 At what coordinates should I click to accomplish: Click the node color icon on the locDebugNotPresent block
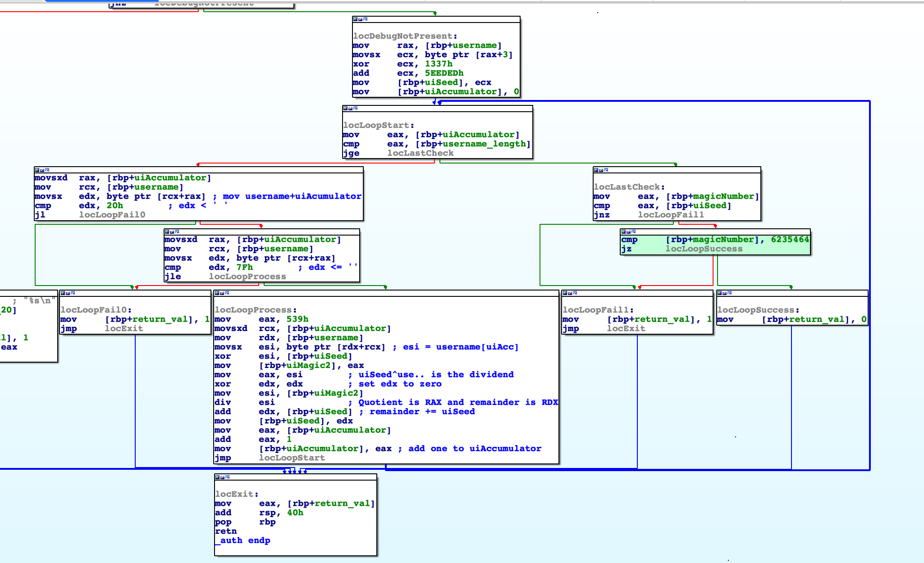(x=355, y=19)
